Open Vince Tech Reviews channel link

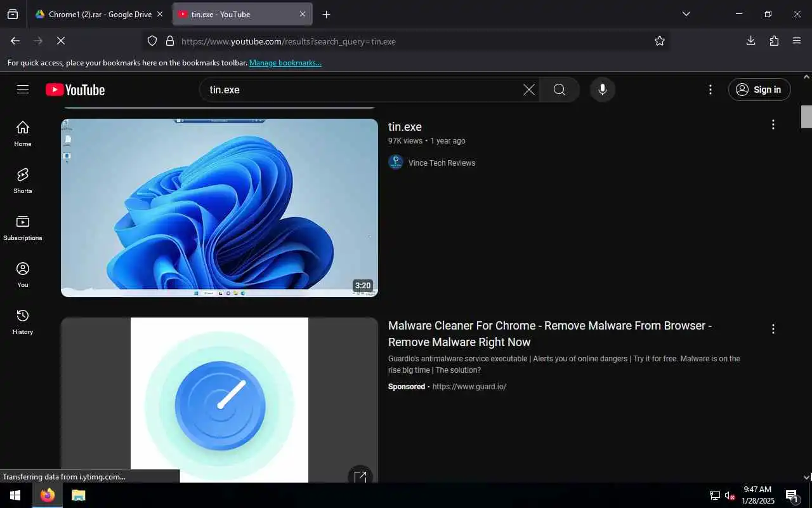click(x=442, y=163)
